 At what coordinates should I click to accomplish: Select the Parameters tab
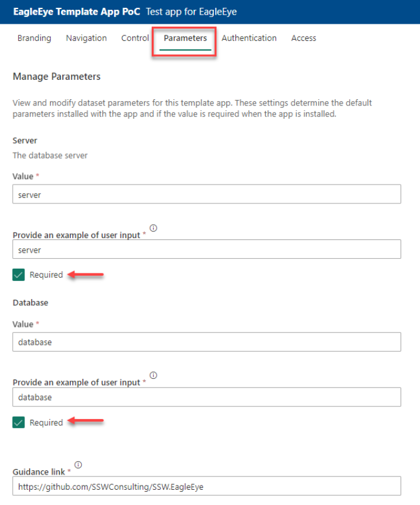tap(185, 38)
